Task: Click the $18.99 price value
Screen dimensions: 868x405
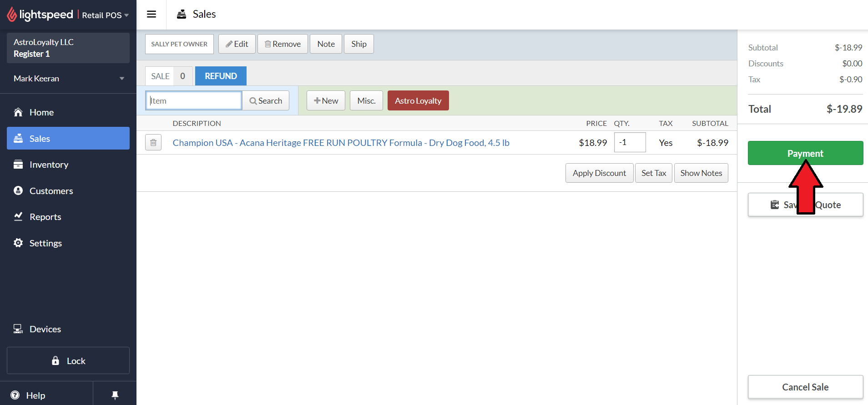Action: pyautogui.click(x=593, y=143)
